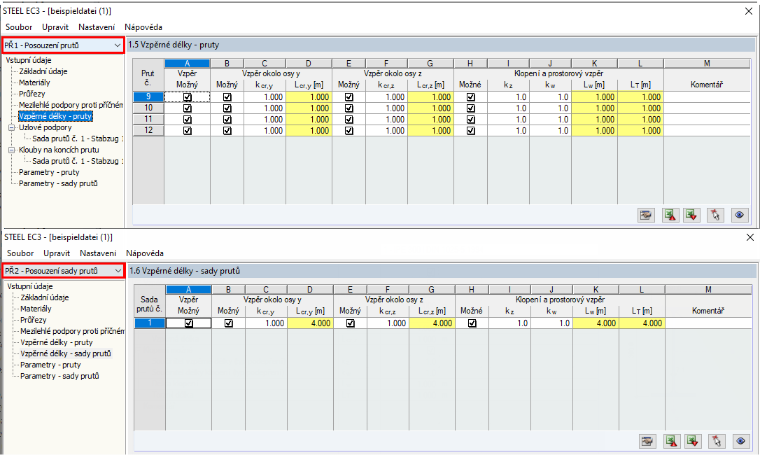Screen dimensions: 760x456
Task: Pick member set graphically in the lower window
Action: pyautogui.click(x=717, y=441)
